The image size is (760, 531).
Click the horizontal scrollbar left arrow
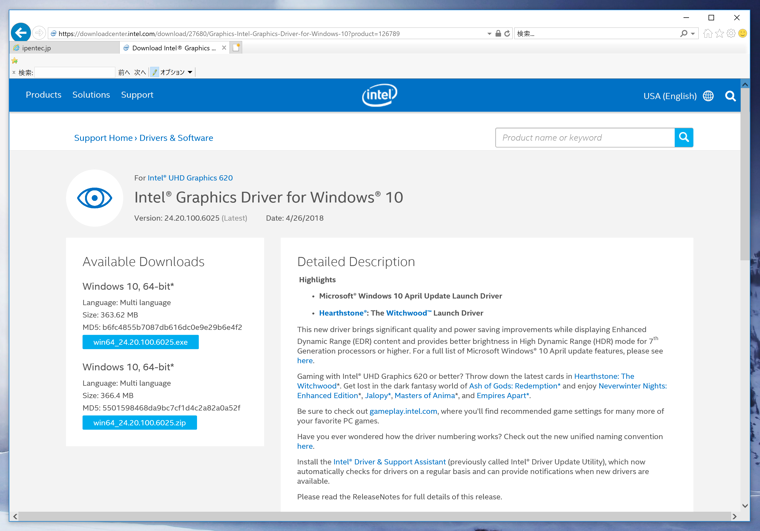click(15, 516)
